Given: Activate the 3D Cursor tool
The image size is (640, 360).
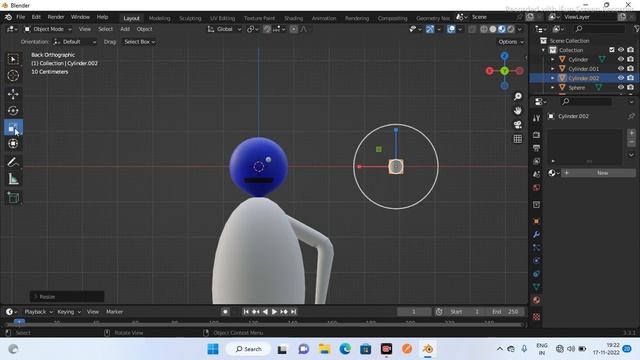Looking at the screenshot, I should (13, 76).
